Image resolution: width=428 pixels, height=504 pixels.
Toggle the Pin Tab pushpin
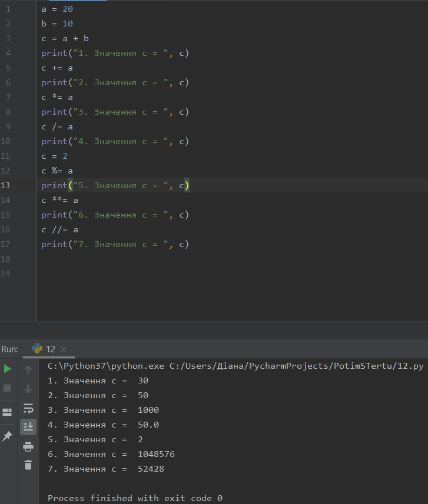point(8,436)
